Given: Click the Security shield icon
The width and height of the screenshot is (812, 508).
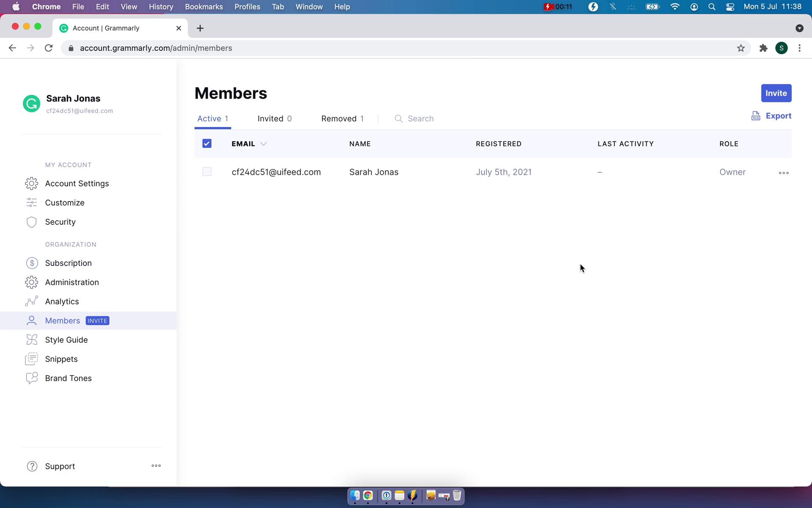Looking at the screenshot, I should tap(32, 222).
